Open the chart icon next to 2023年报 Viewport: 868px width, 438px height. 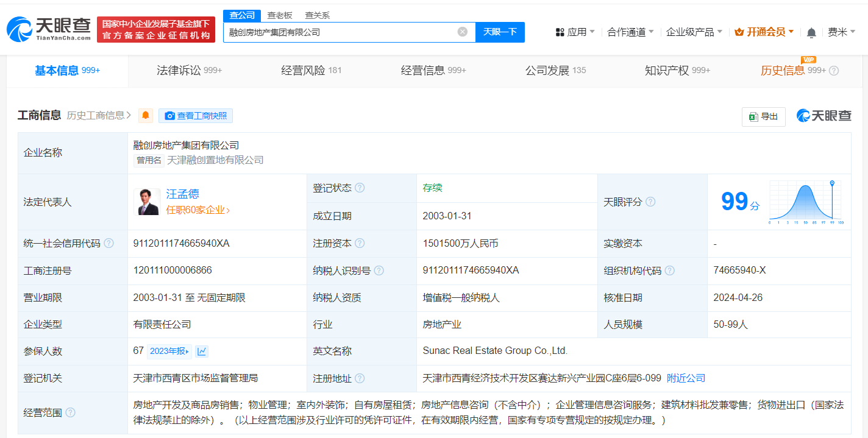pyautogui.click(x=202, y=351)
